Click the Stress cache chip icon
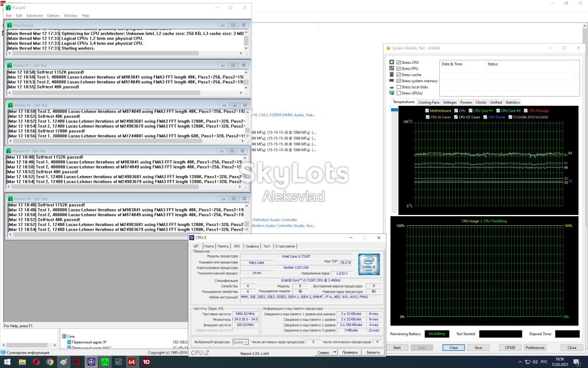The height and width of the screenshot is (368, 588). coord(392,74)
